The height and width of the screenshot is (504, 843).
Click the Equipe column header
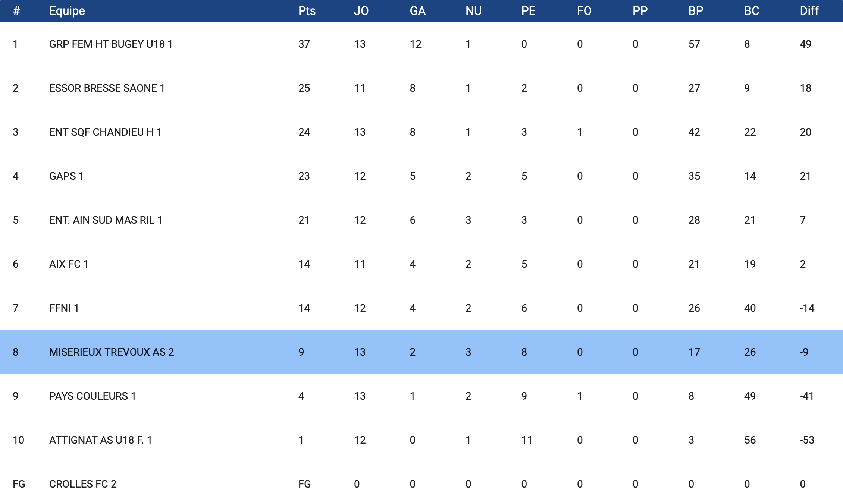[x=67, y=11]
